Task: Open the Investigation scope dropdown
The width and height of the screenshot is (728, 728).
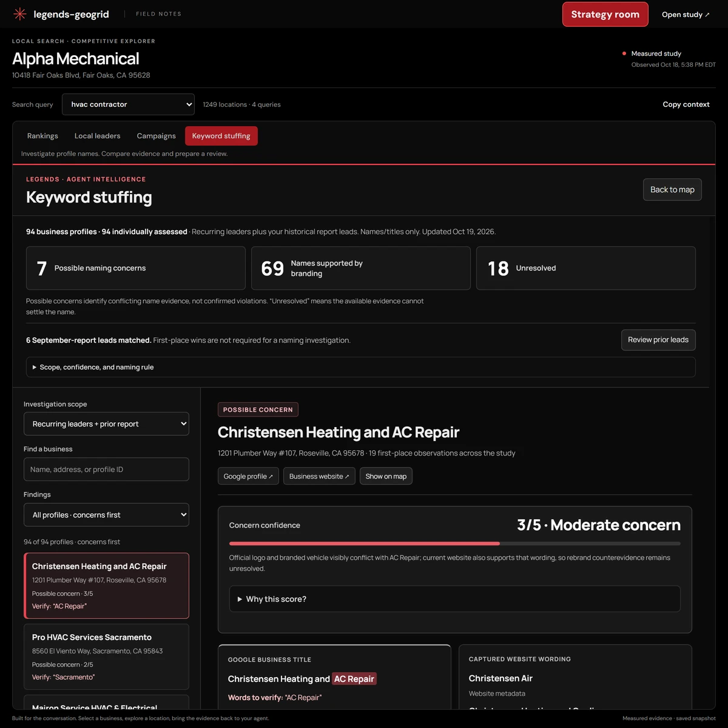Action: coord(106,424)
